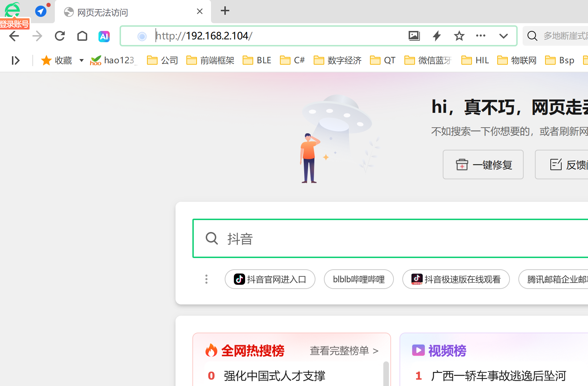Expand the 收藏 dropdown arrow
This screenshot has height=386, width=588.
(x=82, y=60)
